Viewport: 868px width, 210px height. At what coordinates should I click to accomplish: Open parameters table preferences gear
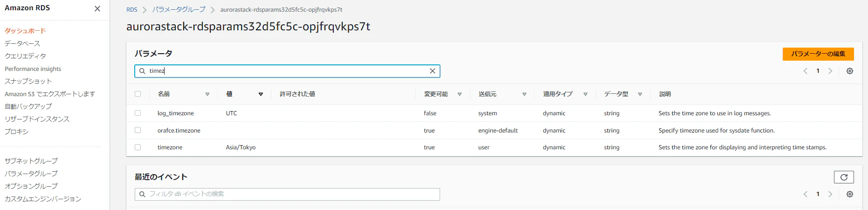coord(850,71)
